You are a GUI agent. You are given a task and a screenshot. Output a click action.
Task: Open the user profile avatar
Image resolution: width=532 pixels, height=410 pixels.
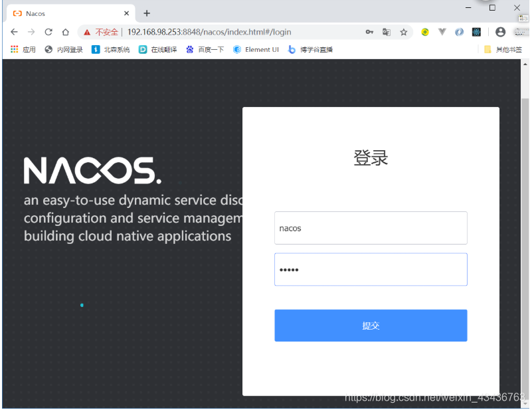500,32
